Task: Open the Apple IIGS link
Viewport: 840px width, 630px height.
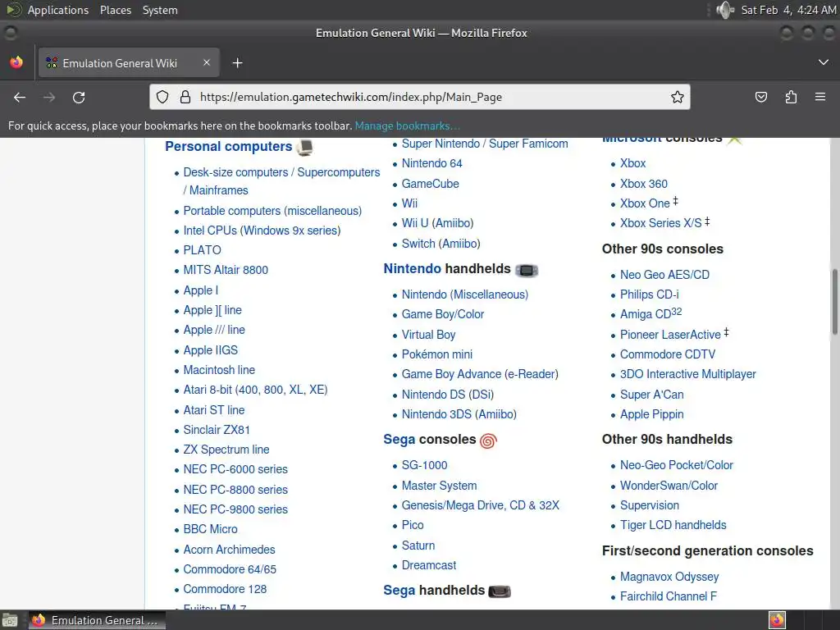Action: click(211, 350)
